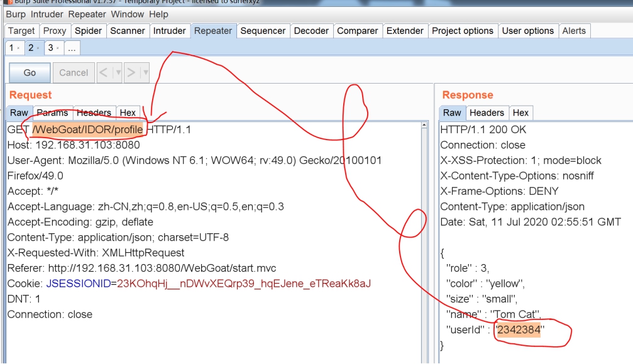Image resolution: width=633 pixels, height=364 pixels.
Task: Send the request with Go button
Action: pos(30,73)
